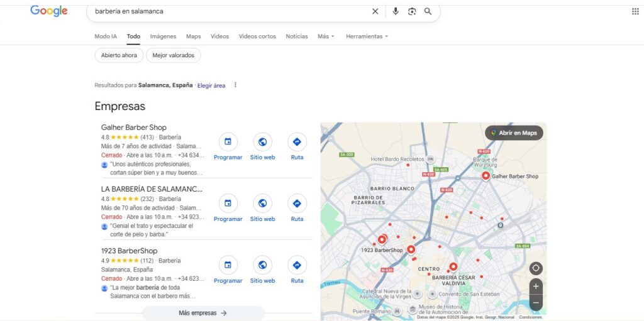Screen dimensions: 644x321
Task: Toggle the Mejor valorados filter chip
Action: [173, 55]
